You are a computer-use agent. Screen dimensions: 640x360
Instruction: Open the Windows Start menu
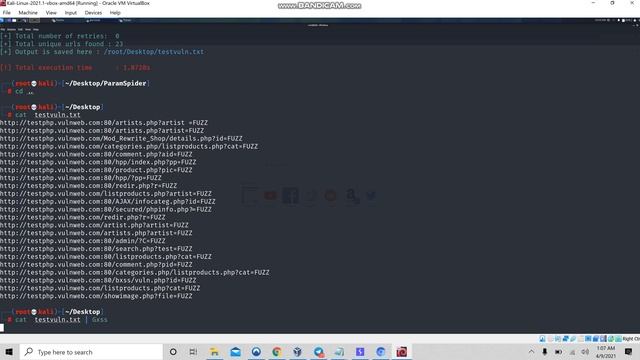[x=9, y=351]
